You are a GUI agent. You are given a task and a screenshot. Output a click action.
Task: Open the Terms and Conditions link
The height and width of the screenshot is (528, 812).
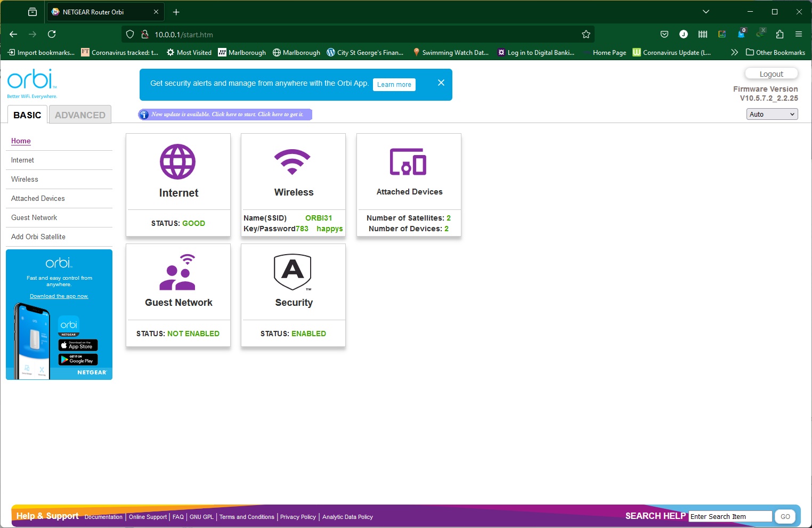click(x=247, y=517)
